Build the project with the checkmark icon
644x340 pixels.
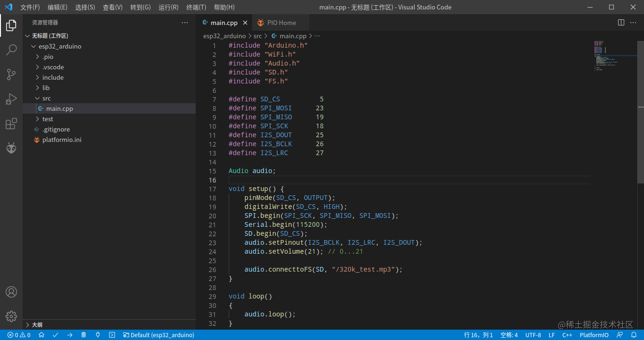56,335
